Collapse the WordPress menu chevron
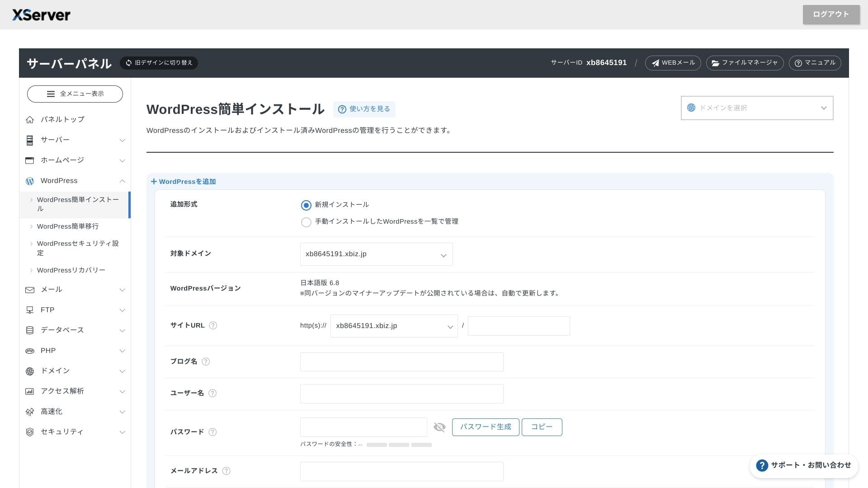The height and width of the screenshot is (488, 868). click(122, 181)
